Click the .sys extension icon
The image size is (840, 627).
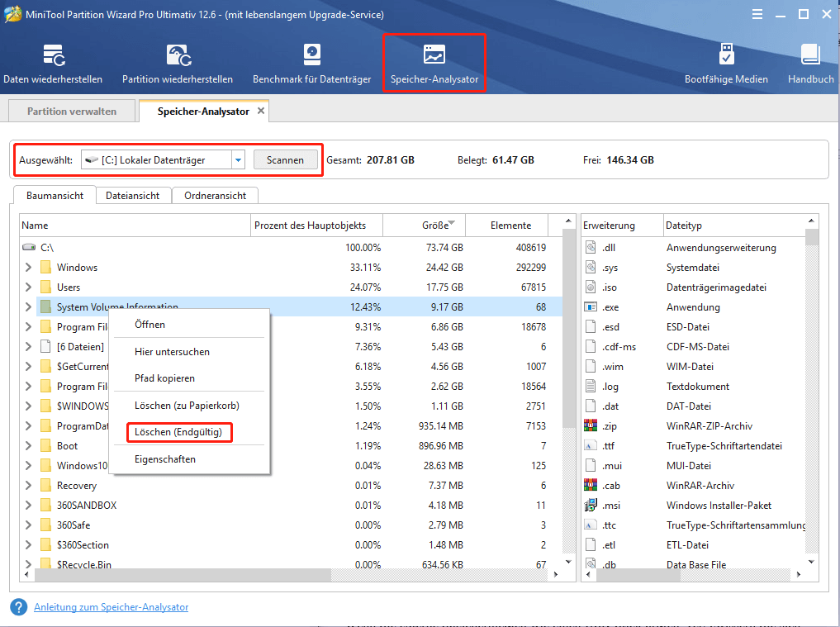click(x=591, y=268)
